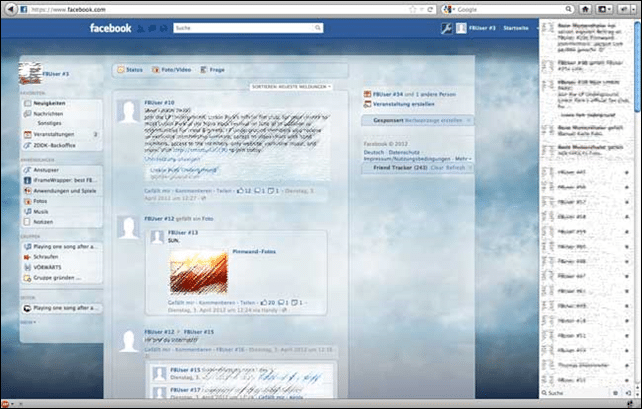The image size is (642, 409).
Task: Open the account arrow next to Startseite
Action: coord(537,28)
